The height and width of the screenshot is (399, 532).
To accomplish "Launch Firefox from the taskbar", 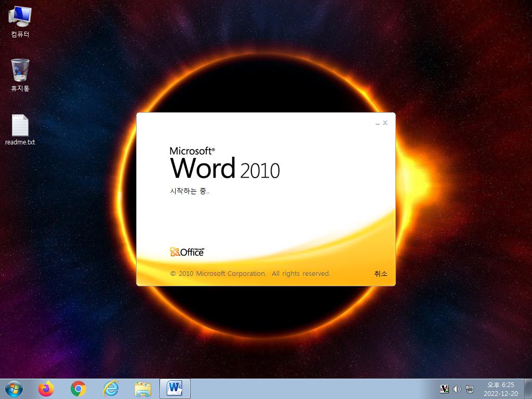I will pos(46,389).
